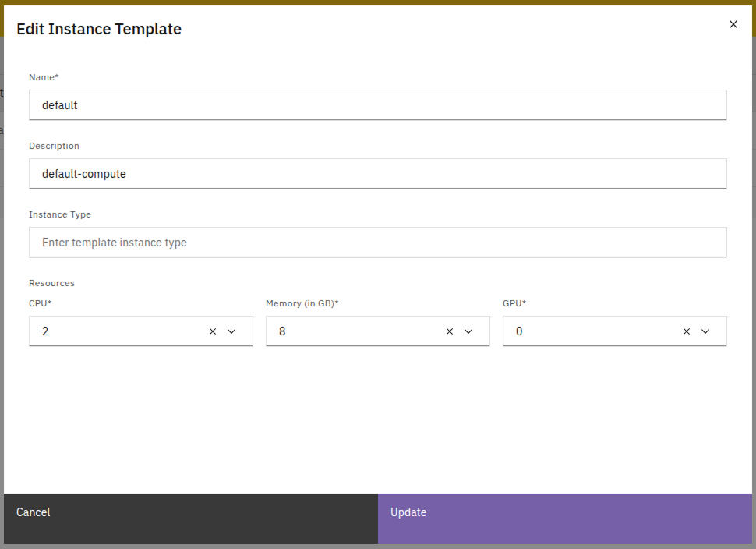Clear the GPU value with the X icon

coord(687,331)
